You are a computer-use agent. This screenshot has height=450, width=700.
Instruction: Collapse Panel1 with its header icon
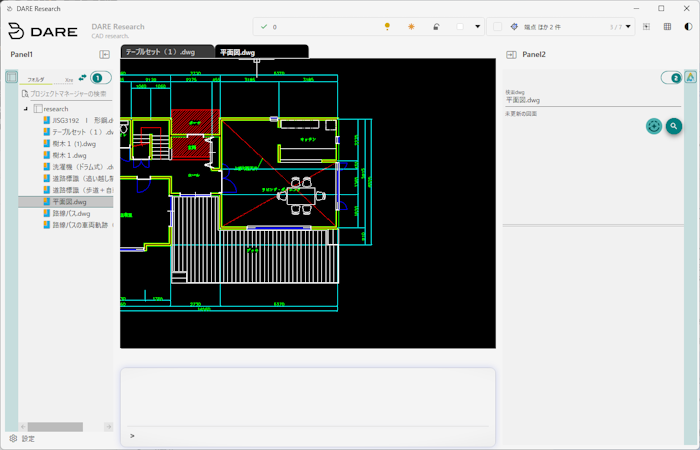click(104, 54)
